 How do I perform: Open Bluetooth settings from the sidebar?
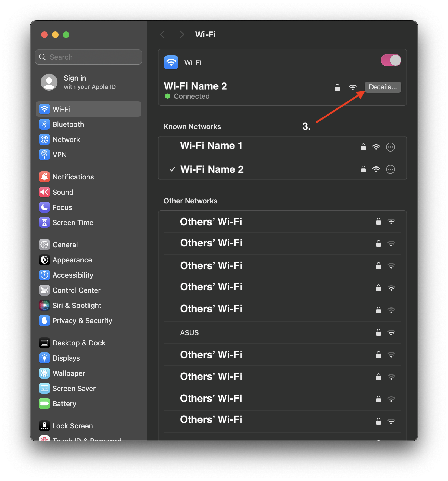(x=68, y=124)
